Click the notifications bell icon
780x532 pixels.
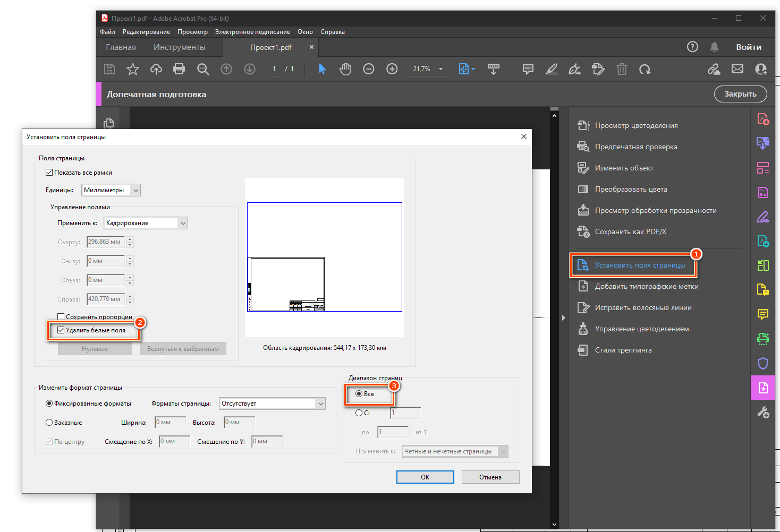point(714,47)
